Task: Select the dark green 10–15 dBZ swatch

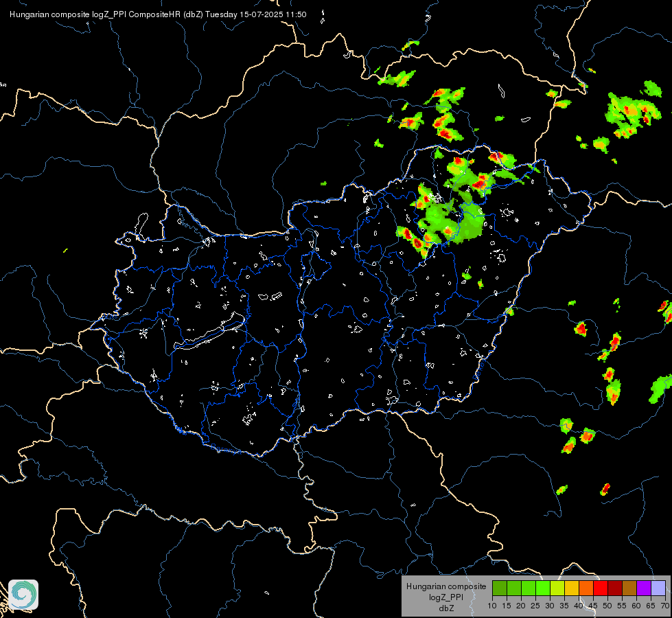Action: [500, 588]
